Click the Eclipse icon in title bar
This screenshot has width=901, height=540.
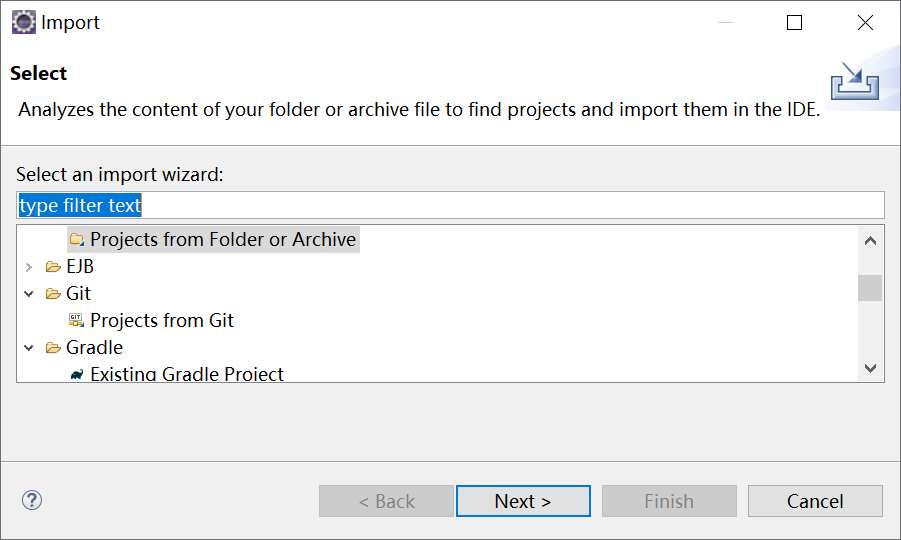pyautogui.click(x=24, y=22)
